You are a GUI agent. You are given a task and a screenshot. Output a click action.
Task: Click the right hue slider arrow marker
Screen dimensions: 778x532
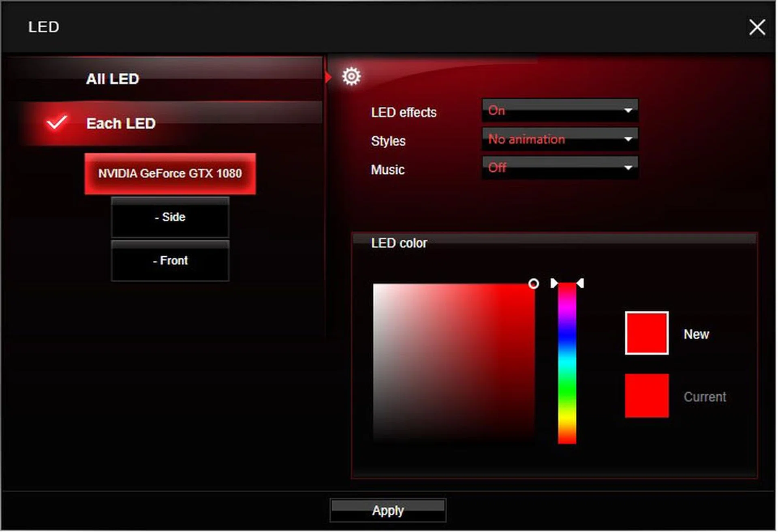coord(580,283)
